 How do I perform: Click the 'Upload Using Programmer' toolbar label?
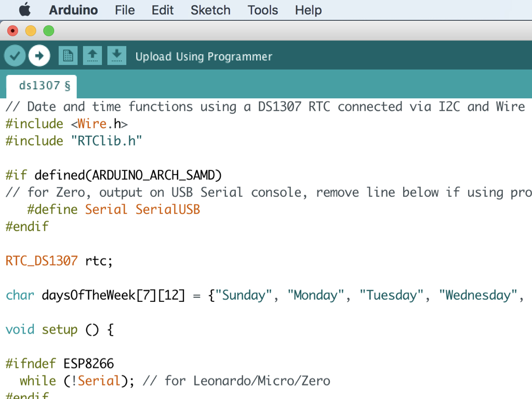click(204, 56)
